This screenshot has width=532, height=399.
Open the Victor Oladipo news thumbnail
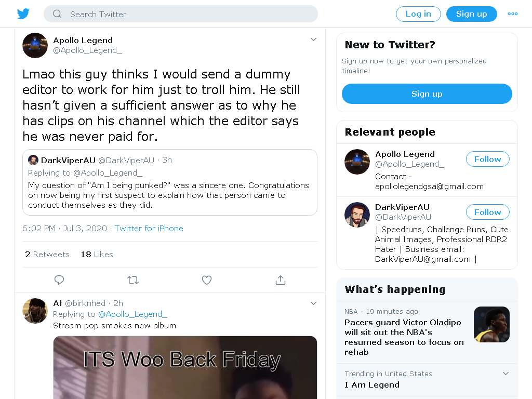click(491, 324)
